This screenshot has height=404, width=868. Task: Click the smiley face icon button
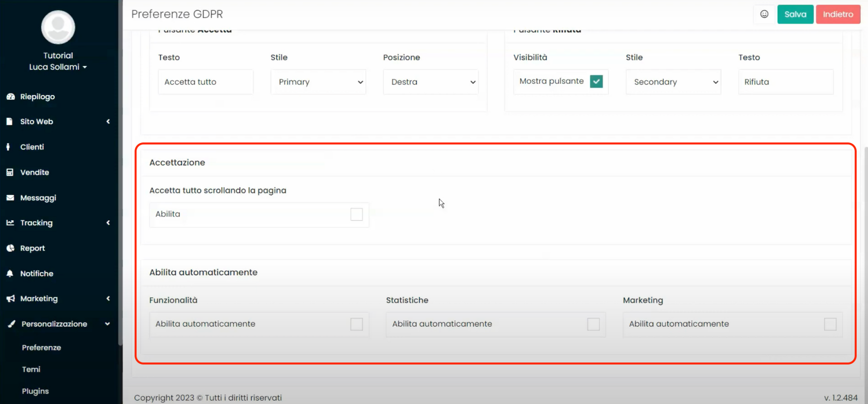pyautogui.click(x=764, y=14)
